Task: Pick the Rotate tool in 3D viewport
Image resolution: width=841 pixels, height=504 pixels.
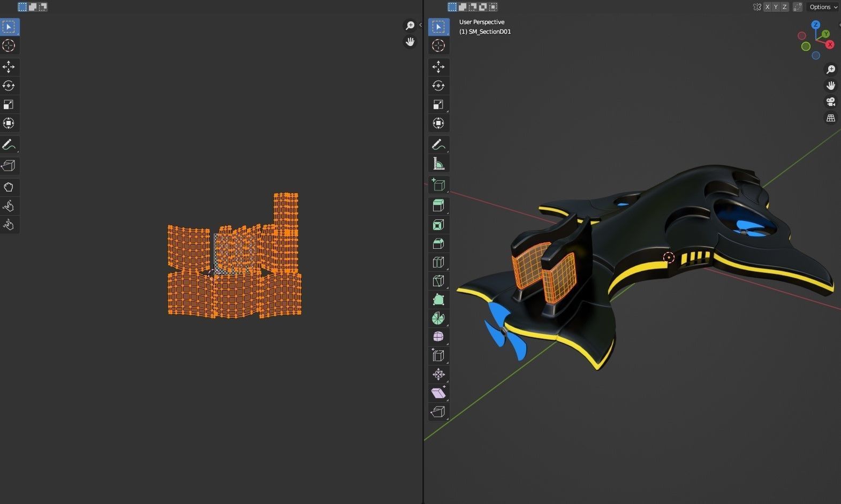Action: 438,86
